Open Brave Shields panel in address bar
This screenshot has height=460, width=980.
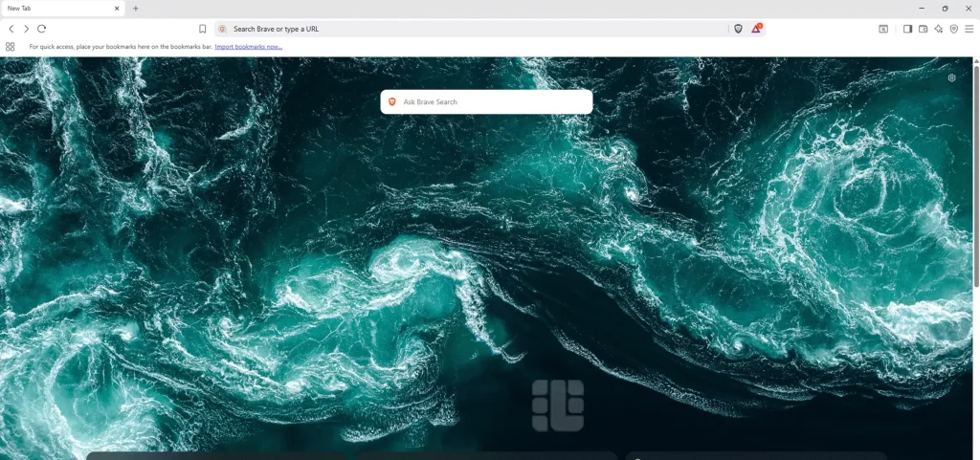click(x=738, y=29)
